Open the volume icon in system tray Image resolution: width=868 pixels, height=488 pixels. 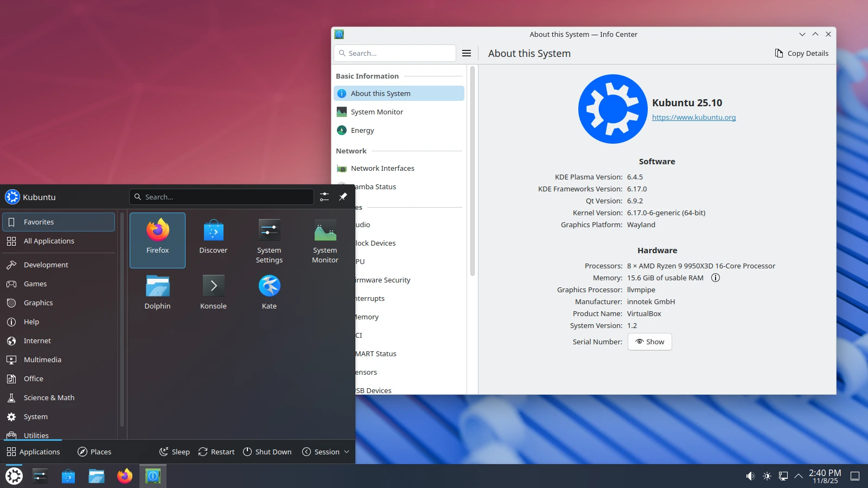750,476
